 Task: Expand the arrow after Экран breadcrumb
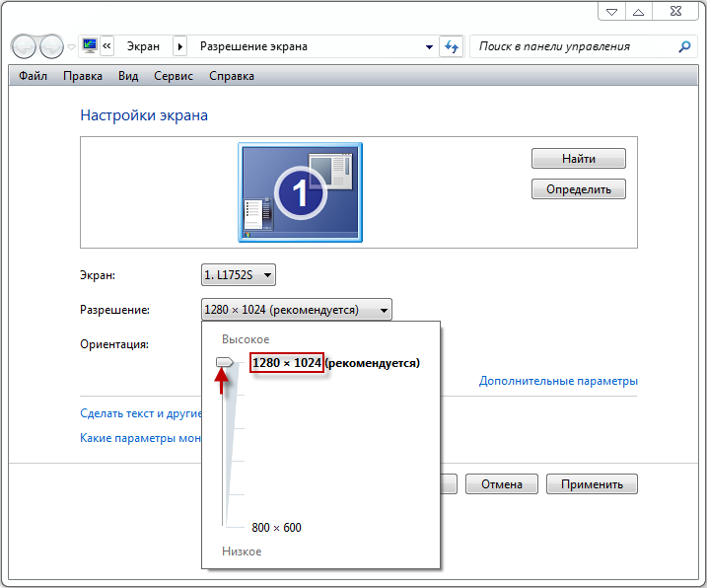point(179,46)
